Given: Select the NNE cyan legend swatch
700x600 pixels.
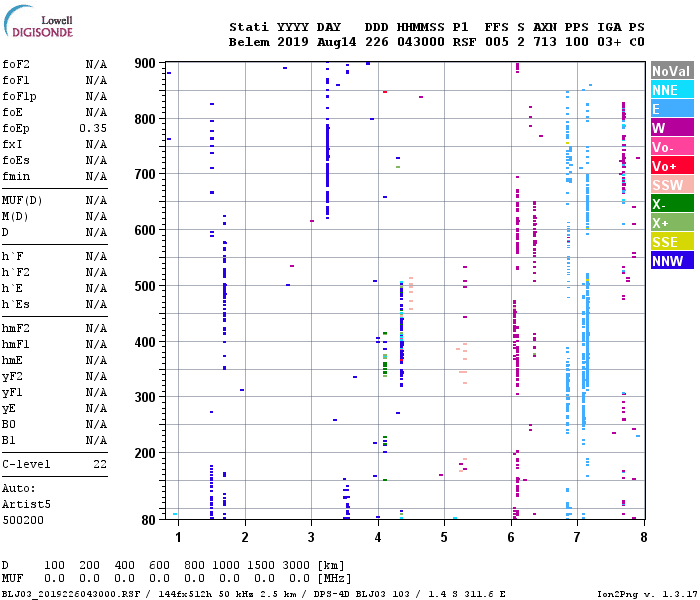Looking at the screenshot, I should click(x=672, y=90).
